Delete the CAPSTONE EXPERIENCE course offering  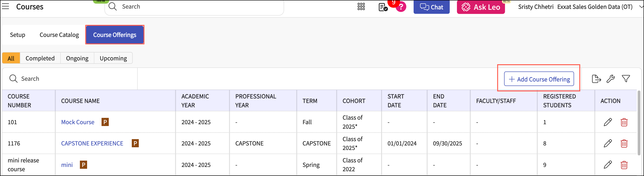click(624, 143)
